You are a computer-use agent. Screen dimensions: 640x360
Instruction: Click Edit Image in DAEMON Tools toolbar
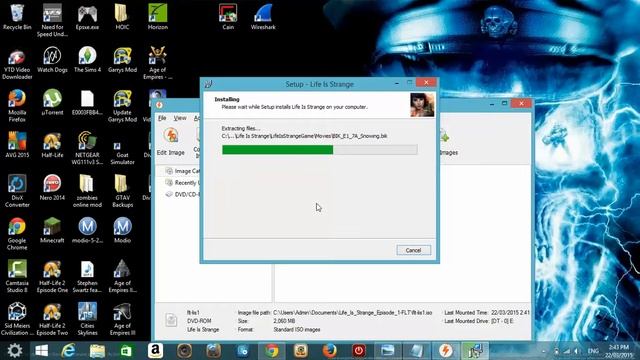[171, 142]
